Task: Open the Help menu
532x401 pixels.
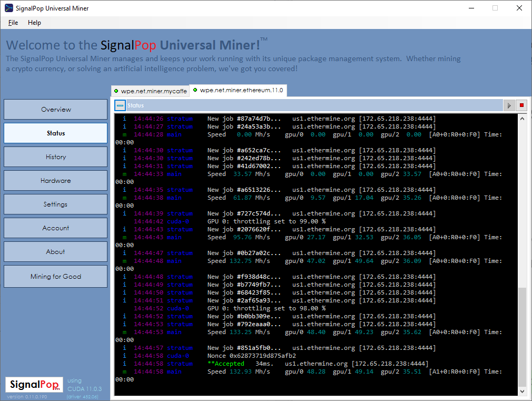Action: tap(34, 23)
